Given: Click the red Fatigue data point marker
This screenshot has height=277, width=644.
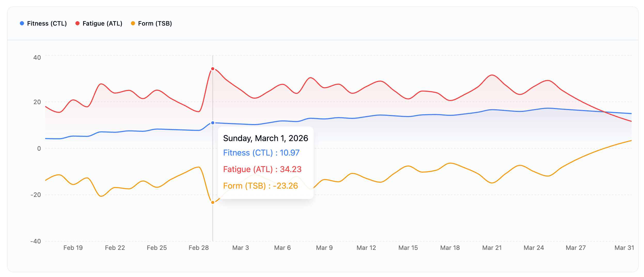Looking at the screenshot, I should pyautogui.click(x=213, y=69).
